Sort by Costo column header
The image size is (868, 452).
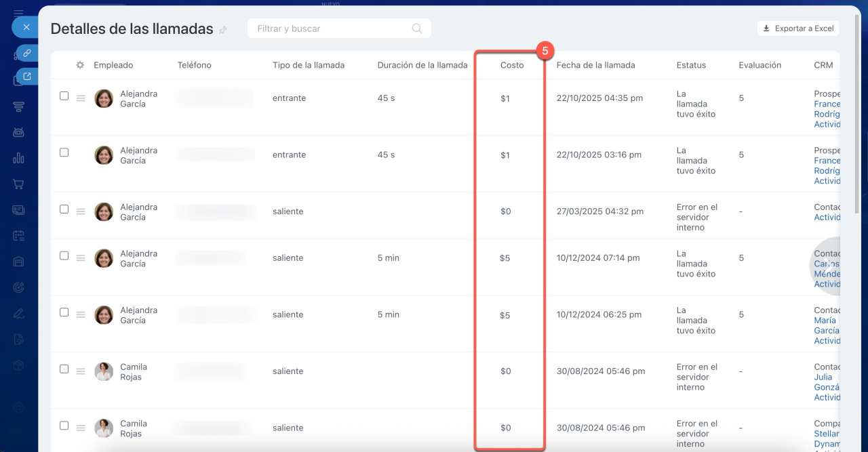(511, 65)
